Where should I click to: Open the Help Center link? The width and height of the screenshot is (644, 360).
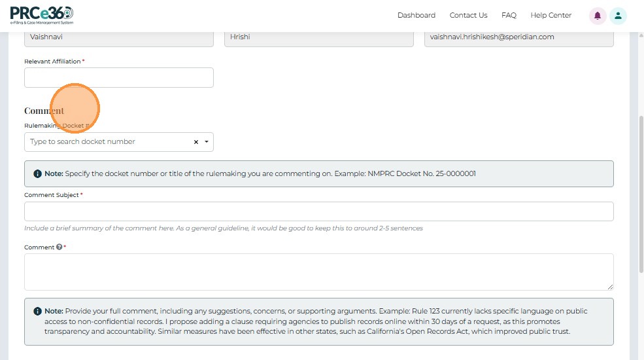click(551, 15)
